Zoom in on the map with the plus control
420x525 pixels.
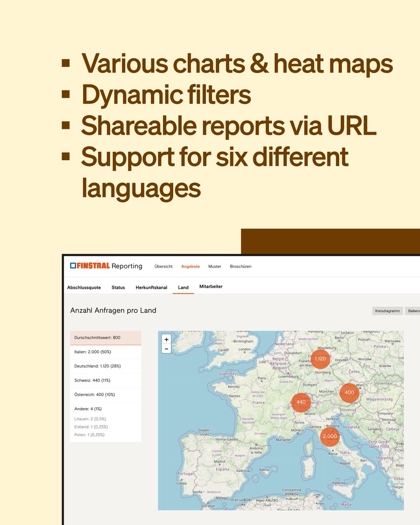pos(166,339)
